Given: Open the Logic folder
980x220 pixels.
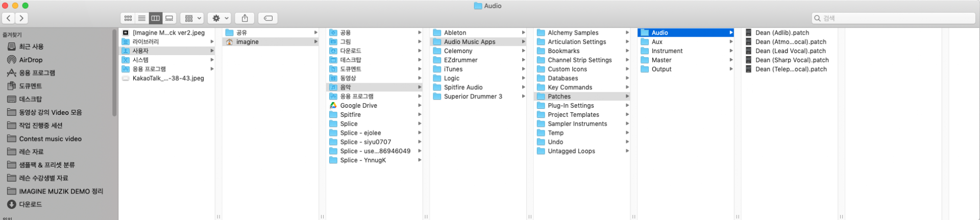Looking at the screenshot, I should tap(451, 78).
